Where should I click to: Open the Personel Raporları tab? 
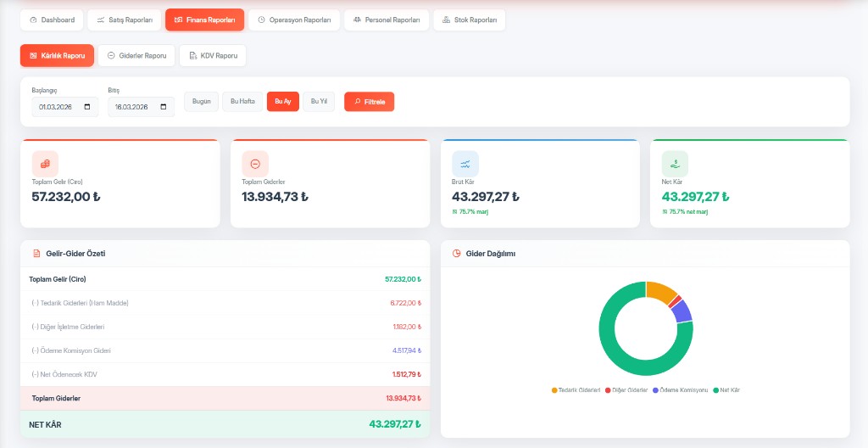click(387, 20)
